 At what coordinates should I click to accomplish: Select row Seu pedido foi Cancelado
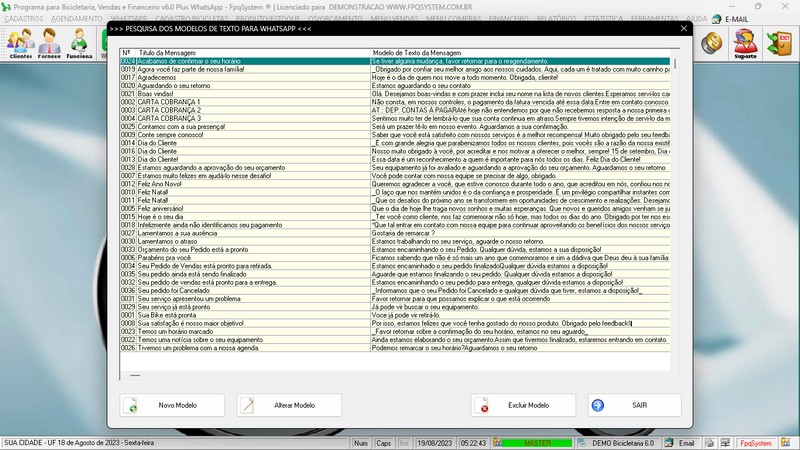pos(395,290)
